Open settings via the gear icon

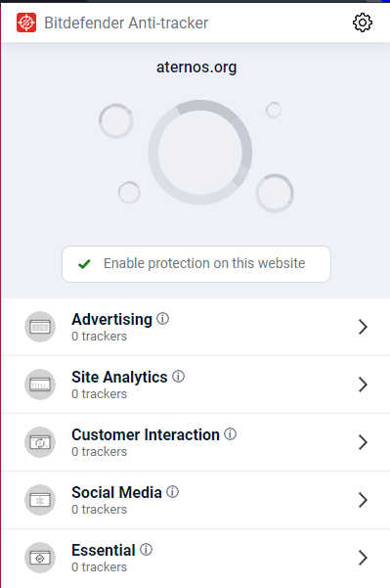pyautogui.click(x=363, y=23)
